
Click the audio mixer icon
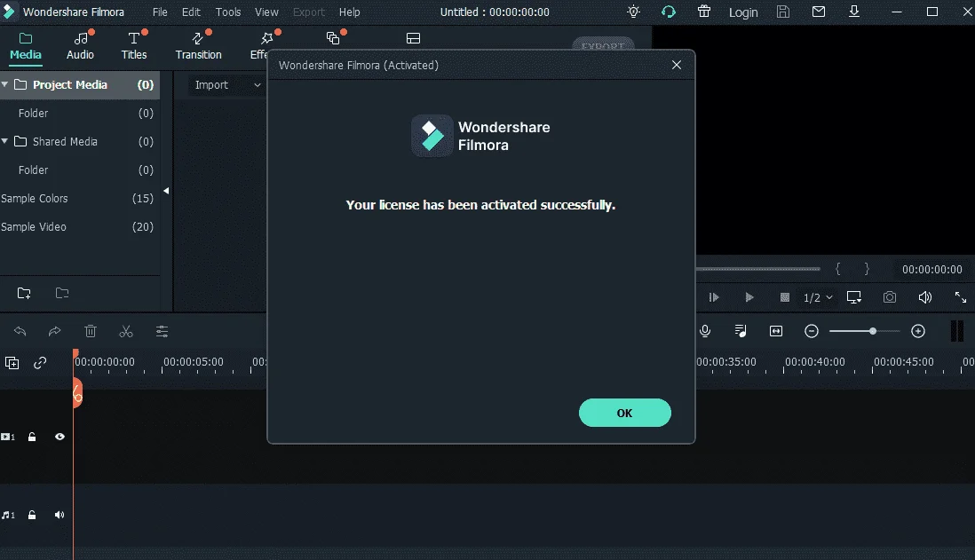[x=741, y=331]
